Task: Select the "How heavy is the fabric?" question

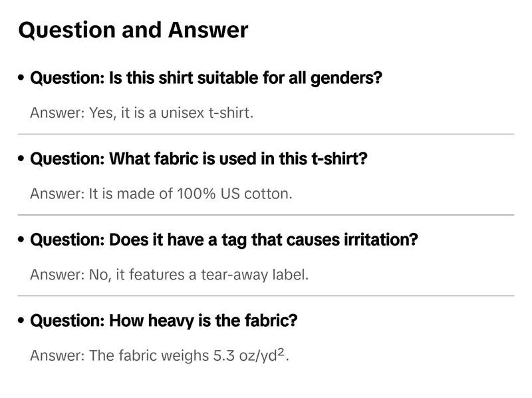Action: [164, 321]
